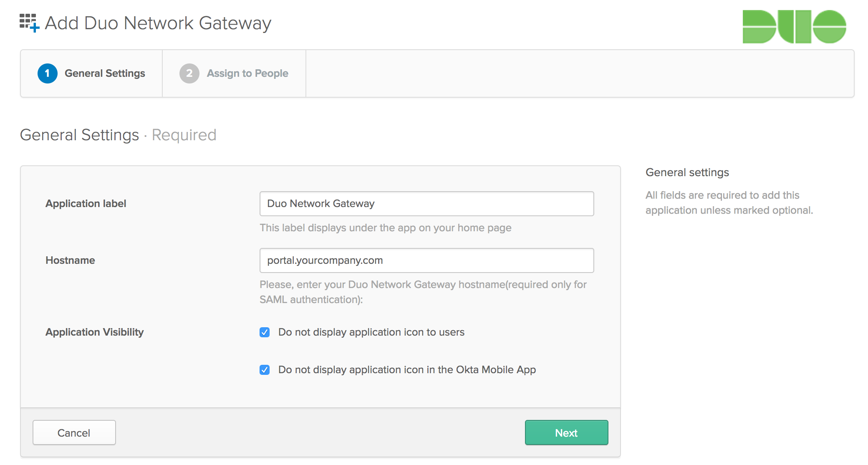Focus the Hostname input field
The width and height of the screenshot is (868, 465).
tap(426, 260)
